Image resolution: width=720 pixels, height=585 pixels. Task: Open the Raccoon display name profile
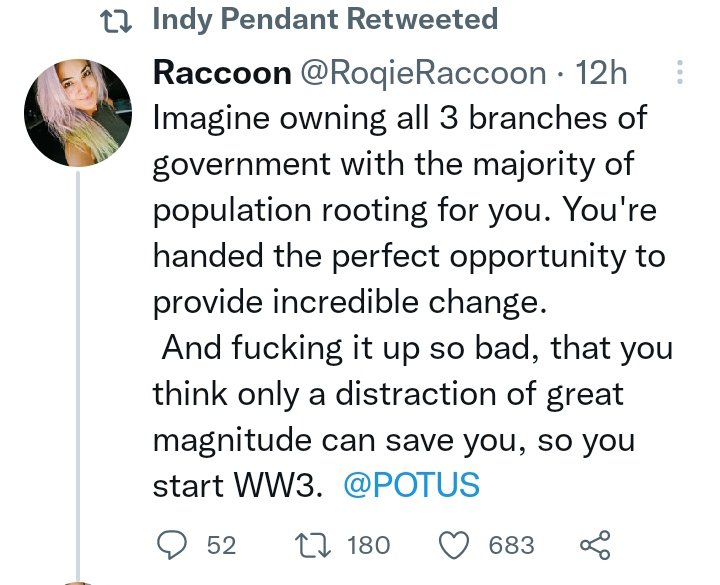tap(221, 73)
